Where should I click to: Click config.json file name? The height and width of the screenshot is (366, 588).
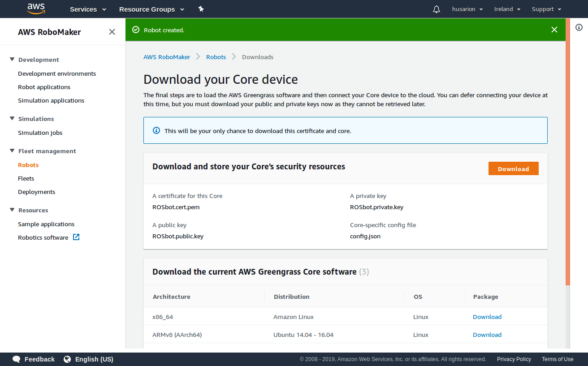coord(365,236)
